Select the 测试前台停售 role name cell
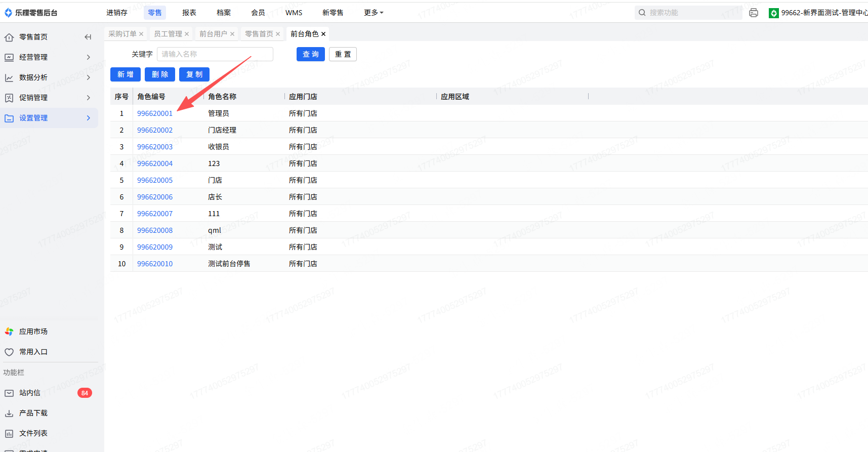The image size is (868, 452). pos(229,264)
